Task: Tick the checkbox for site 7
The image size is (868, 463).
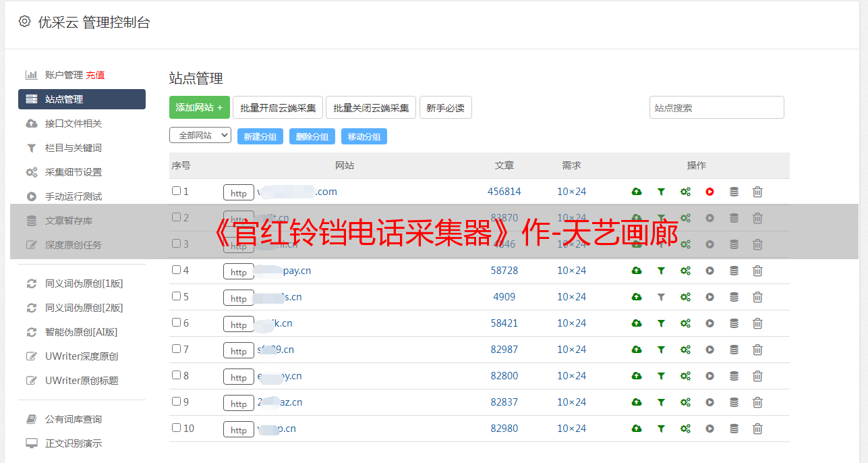Action: point(176,349)
